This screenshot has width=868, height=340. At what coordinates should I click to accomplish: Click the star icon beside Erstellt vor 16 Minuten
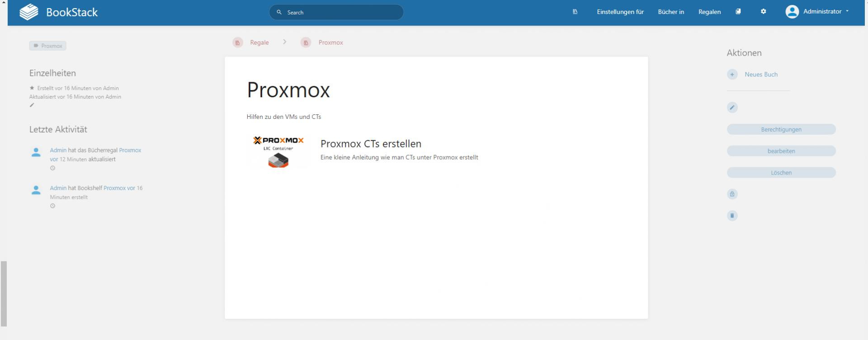[32, 88]
